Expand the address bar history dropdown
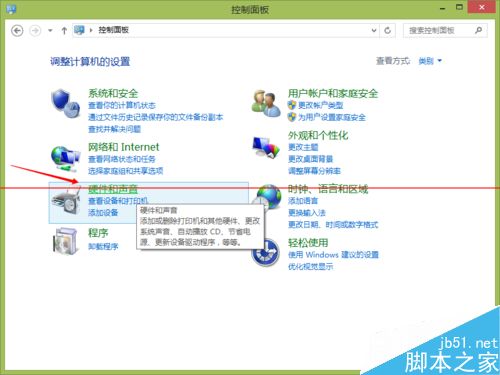The height and width of the screenshot is (375, 500). (x=374, y=30)
